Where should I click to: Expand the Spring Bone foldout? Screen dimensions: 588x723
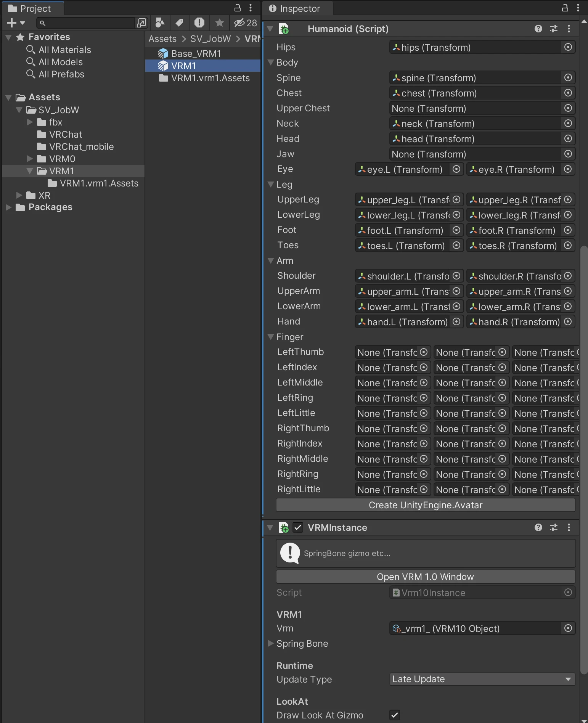click(271, 644)
